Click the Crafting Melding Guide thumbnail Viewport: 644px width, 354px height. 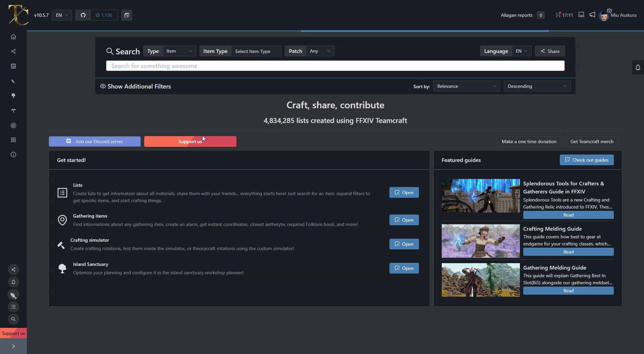(481, 241)
